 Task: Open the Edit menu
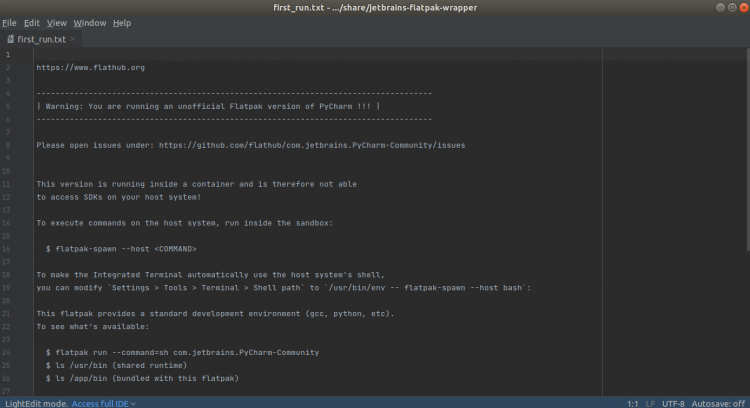pyautogui.click(x=32, y=23)
